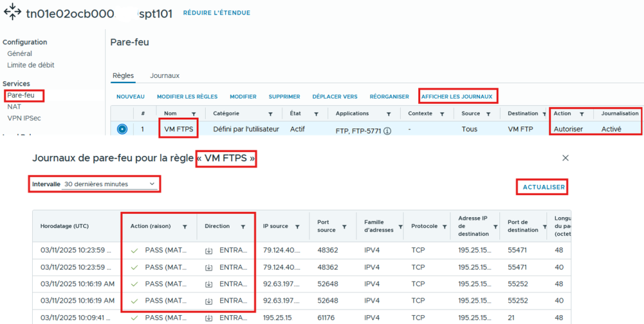Click the info icon beside FTP-5771
This screenshot has width=644, height=324.
point(387,131)
